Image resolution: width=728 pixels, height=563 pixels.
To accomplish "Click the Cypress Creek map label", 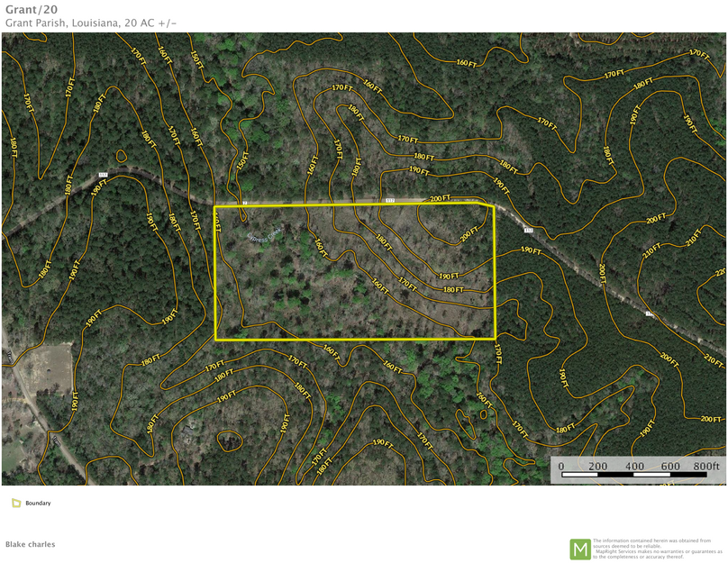I will pyautogui.click(x=264, y=234).
